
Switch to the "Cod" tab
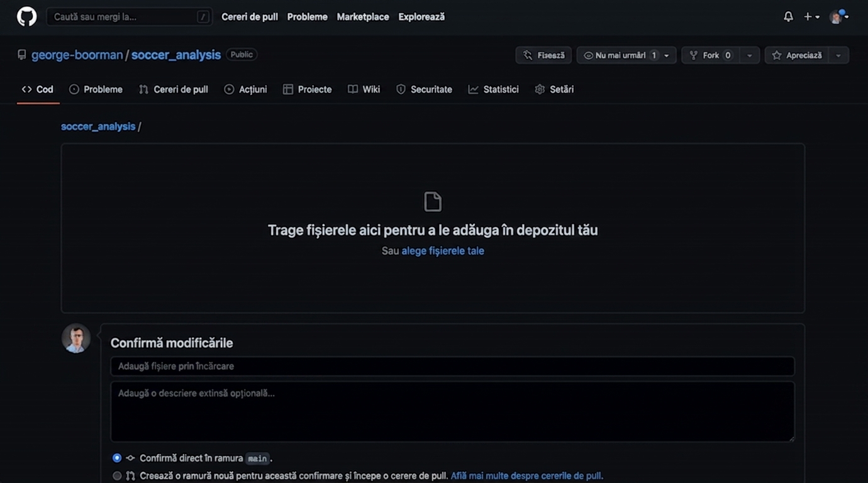tap(38, 89)
